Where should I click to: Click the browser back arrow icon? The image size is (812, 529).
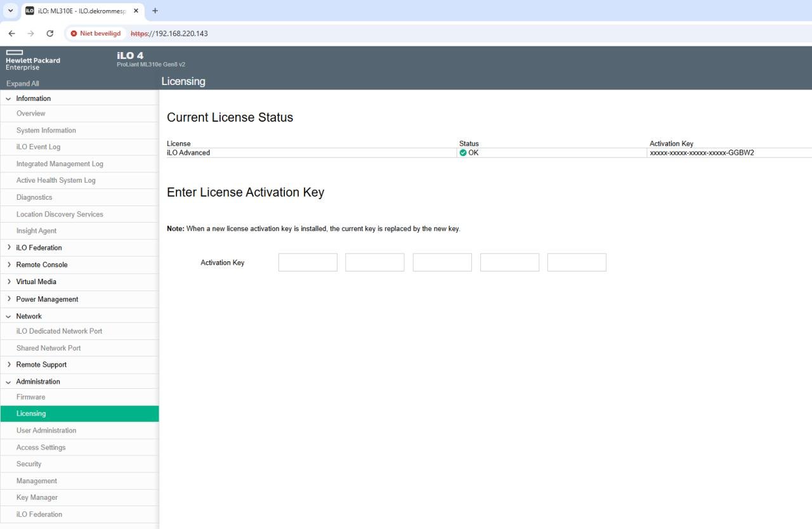11,34
